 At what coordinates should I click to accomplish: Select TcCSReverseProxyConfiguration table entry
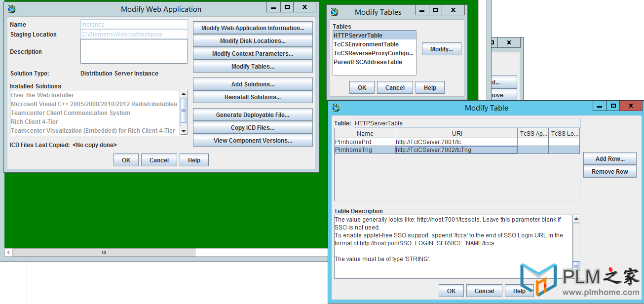click(375, 53)
